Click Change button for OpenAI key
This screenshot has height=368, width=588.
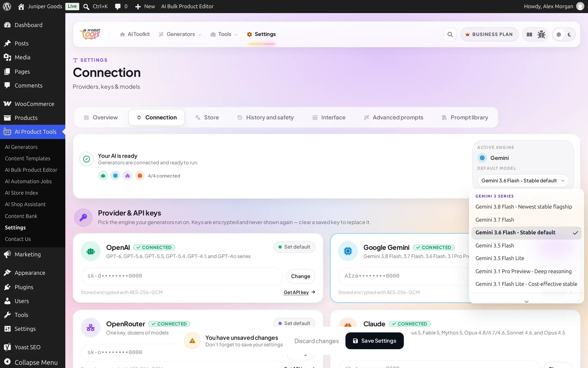301,276
